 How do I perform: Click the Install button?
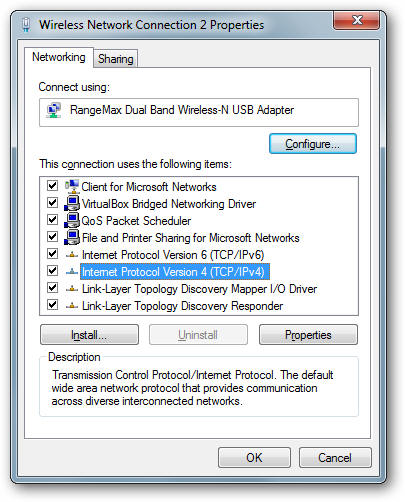pos(89,335)
